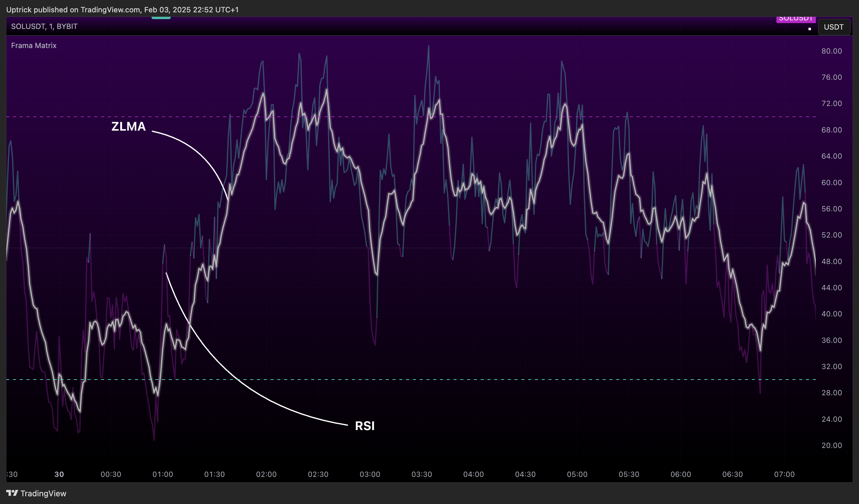Click the 36.00 price scale value

point(831,340)
